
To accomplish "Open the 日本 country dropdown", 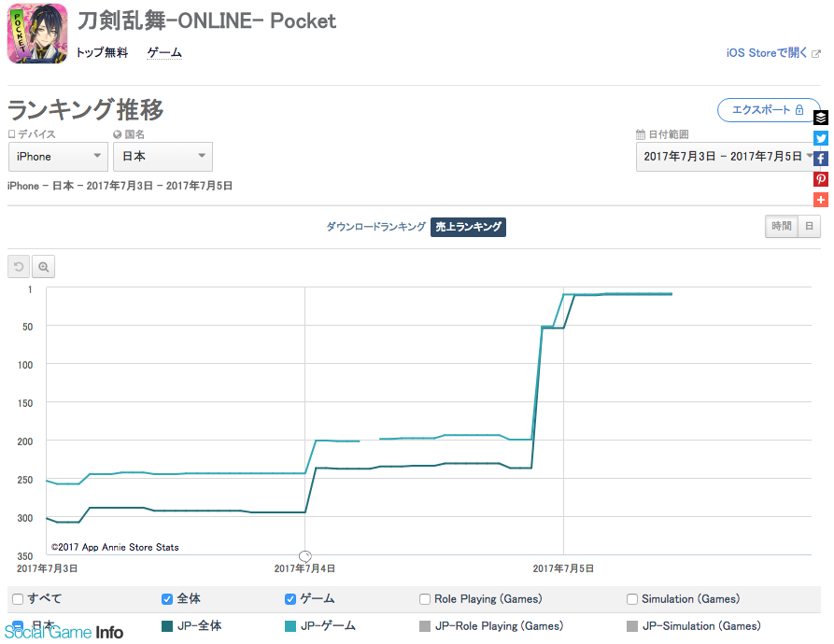I will coord(163,156).
